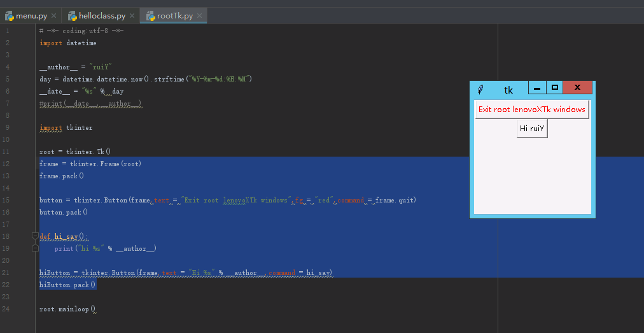The height and width of the screenshot is (333, 644).
Task: Click 'frame.pack()' on line 13
Action: [x=62, y=176]
